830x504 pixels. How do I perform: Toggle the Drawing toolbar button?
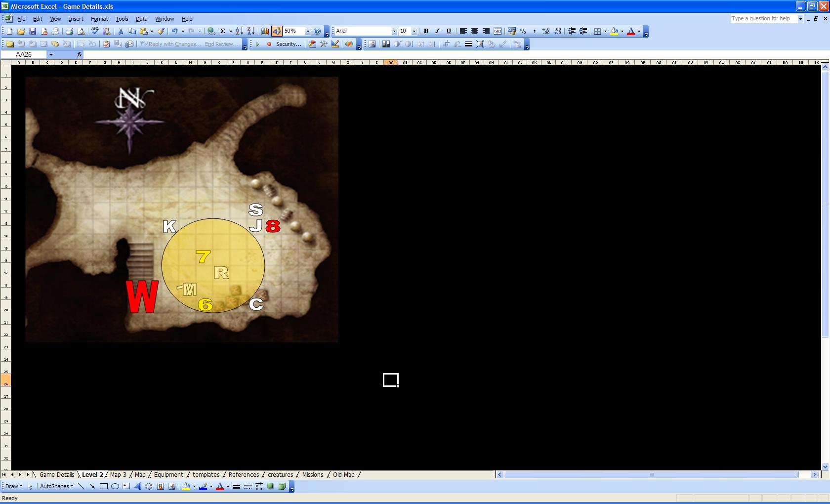[277, 31]
